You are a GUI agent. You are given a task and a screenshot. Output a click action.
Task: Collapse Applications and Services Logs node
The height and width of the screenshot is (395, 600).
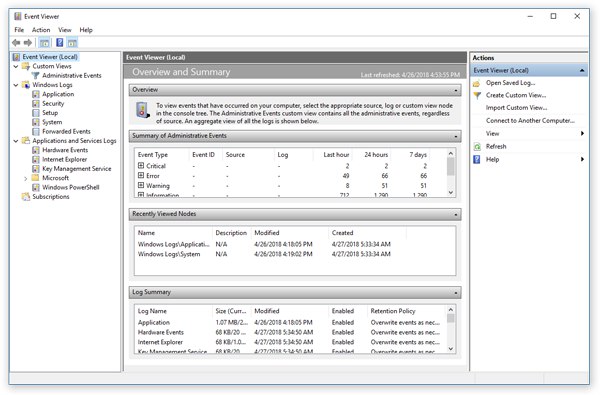[x=16, y=141]
